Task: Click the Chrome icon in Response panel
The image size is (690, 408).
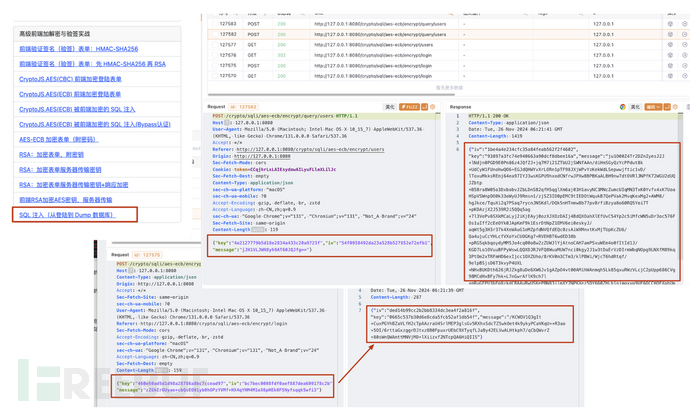Action: coord(623,107)
